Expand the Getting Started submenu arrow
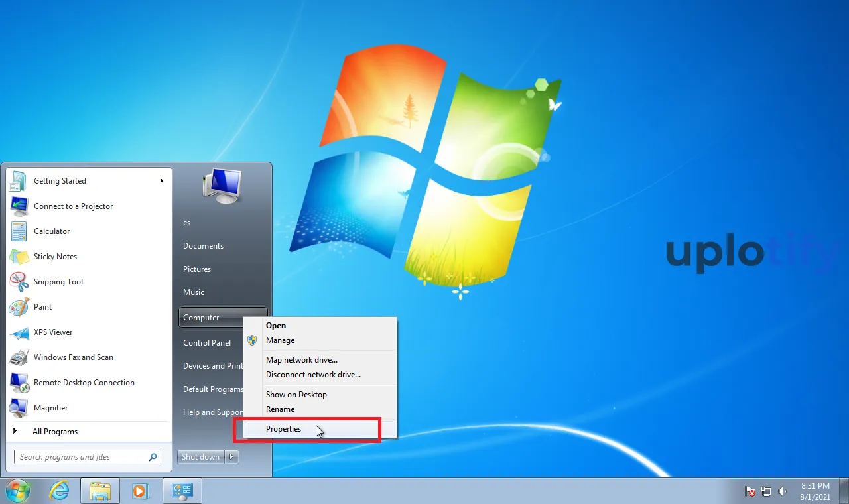The height and width of the screenshot is (504, 849). click(x=161, y=181)
